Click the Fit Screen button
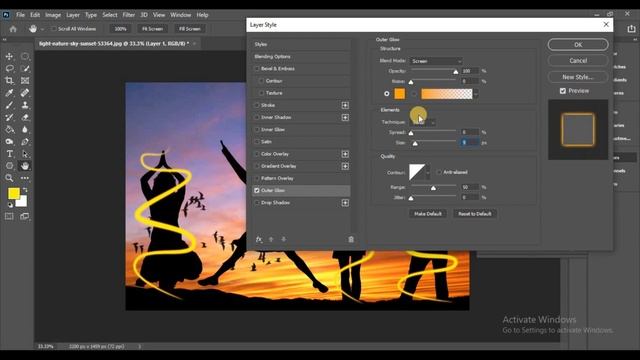Viewport: 640px width, 360px height. (152, 29)
